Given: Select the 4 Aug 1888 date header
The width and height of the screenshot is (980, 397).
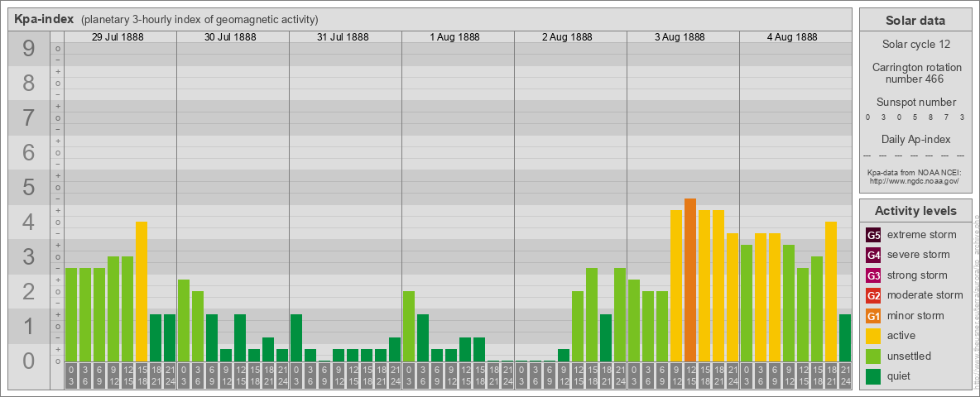Looking at the screenshot, I should [x=792, y=37].
